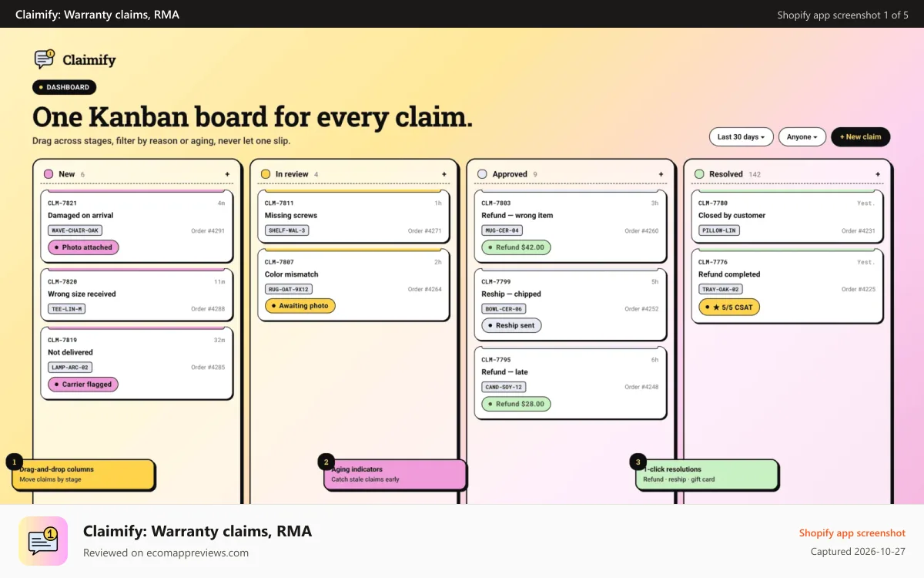The image size is (924, 578).
Task: Click the Carrier flagged tag
Action: (x=84, y=385)
